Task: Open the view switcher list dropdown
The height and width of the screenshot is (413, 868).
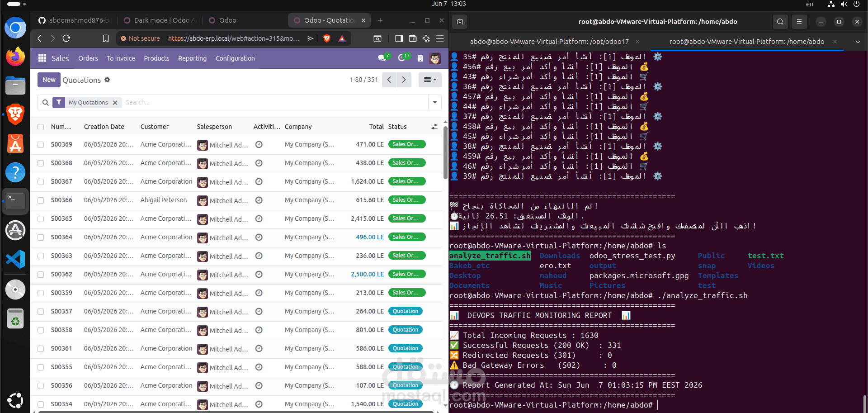Action: 430,80
